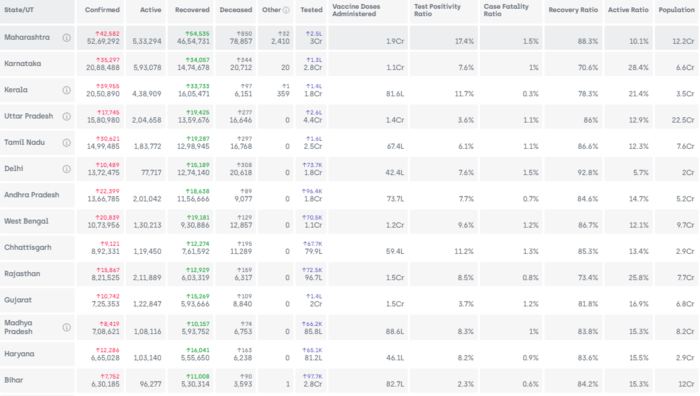Image resolution: width=700 pixels, height=396 pixels.
Task: Open the info icon beside Kerala
Action: pyautogui.click(x=67, y=90)
